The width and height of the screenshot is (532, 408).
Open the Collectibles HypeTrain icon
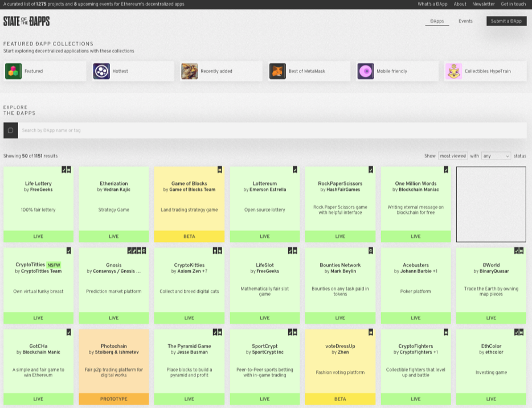tap(453, 71)
